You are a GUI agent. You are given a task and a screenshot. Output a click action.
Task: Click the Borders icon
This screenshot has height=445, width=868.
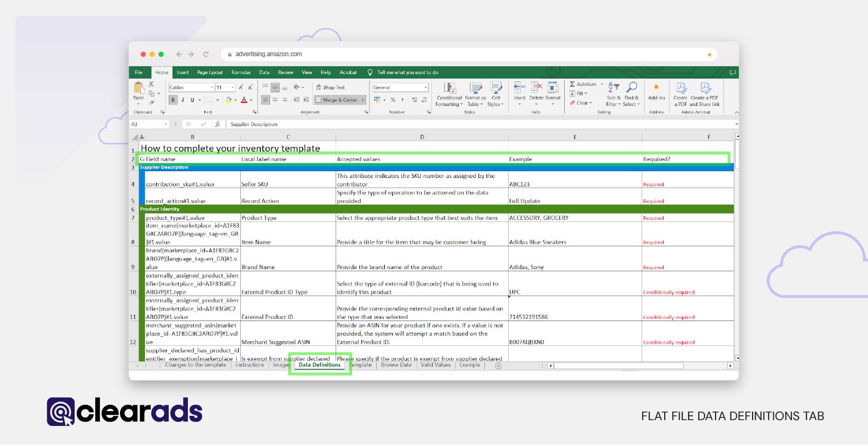coord(210,100)
